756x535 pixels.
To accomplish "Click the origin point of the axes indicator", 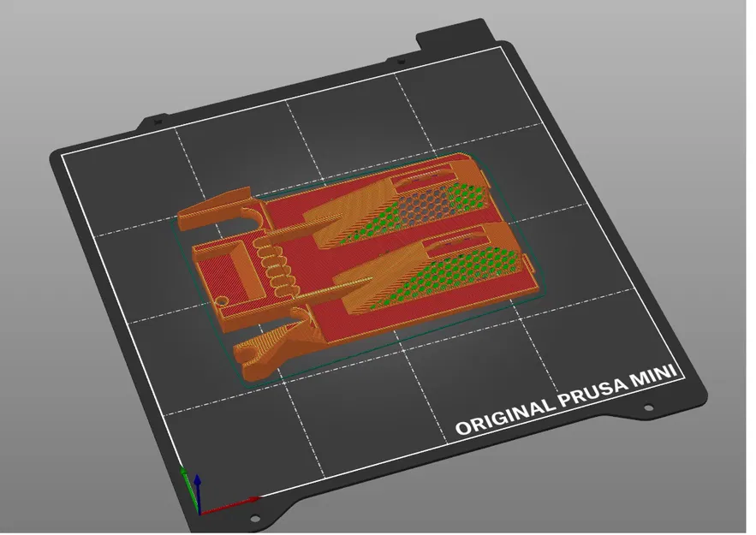I will click(199, 514).
